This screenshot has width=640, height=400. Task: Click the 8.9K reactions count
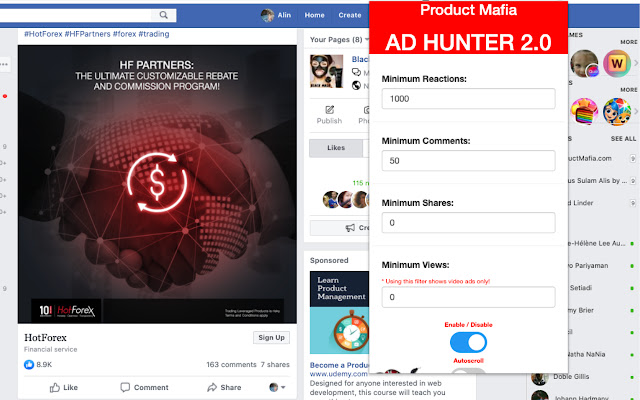point(44,364)
